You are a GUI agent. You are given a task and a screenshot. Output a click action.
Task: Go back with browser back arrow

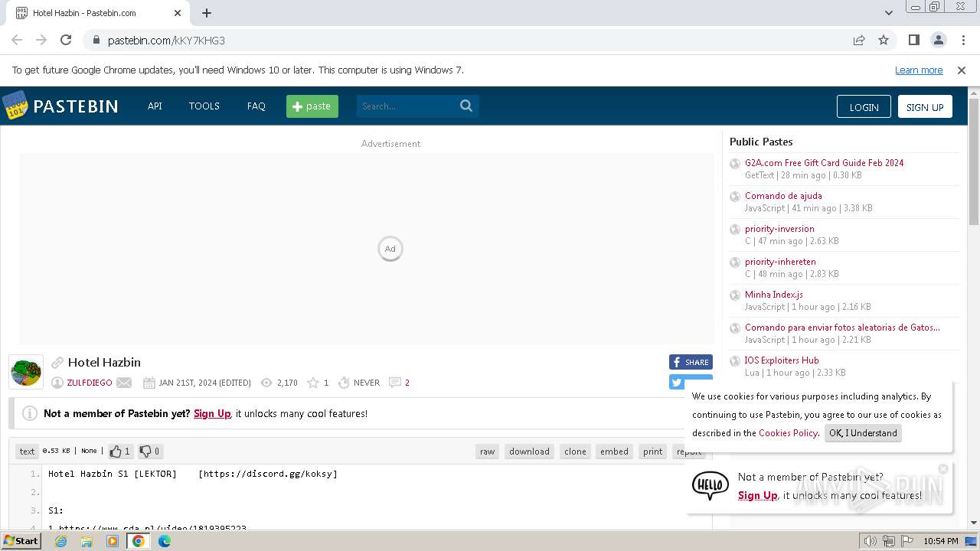pyautogui.click(x=17, y=40)
